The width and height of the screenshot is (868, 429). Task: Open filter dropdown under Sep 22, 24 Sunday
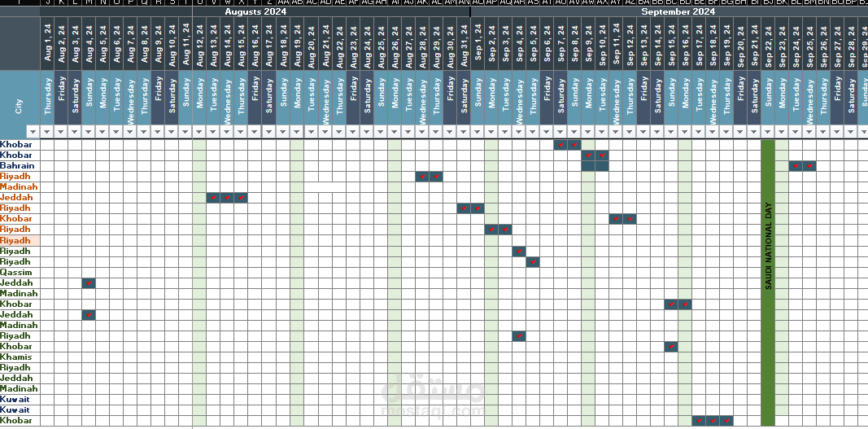(769, 132)
